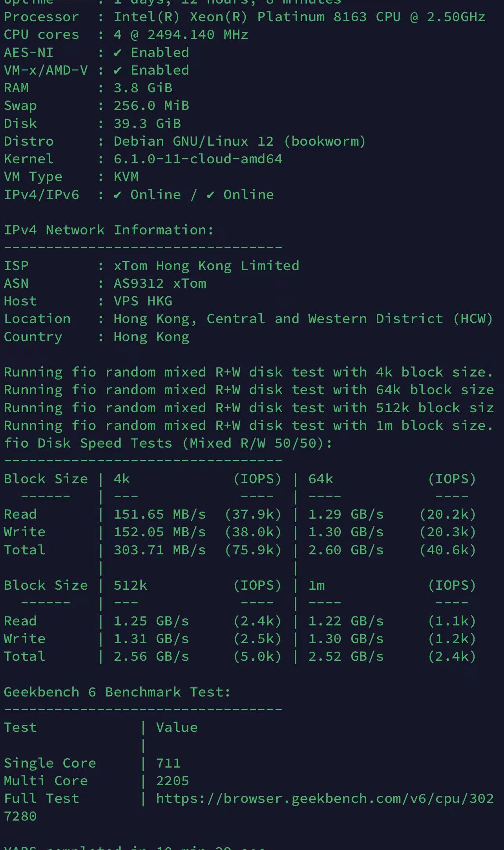The width and height of the screenshot is (504, 850).
Task: Click the checkmark on the VM-x/AMD-V line
Action: (117, 70)
